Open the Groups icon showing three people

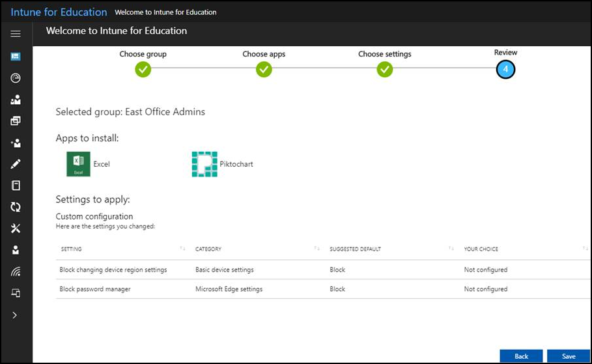16,100
